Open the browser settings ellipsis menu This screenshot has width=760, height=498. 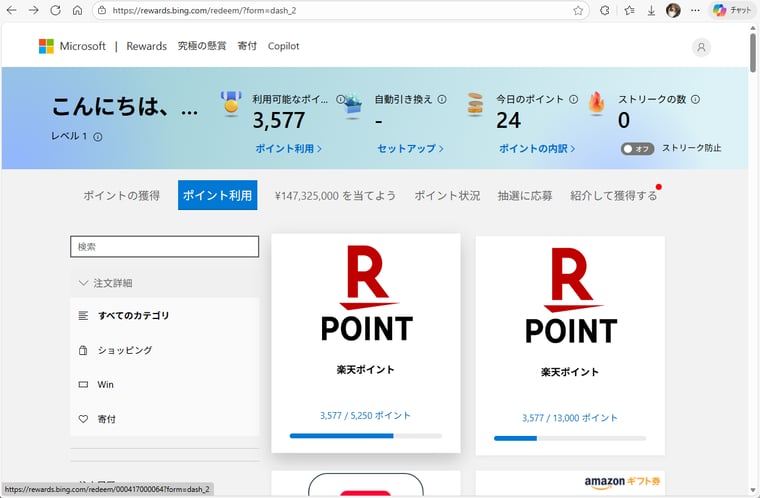(x=695, y=10)
